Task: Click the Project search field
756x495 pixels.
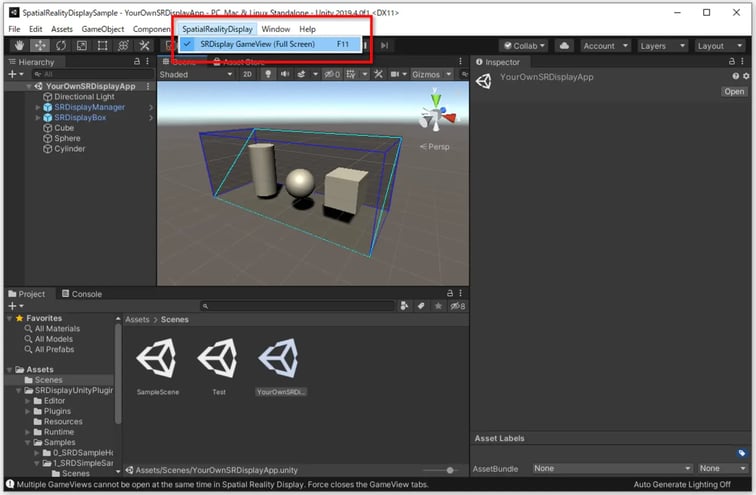Action: click(297, 306)
